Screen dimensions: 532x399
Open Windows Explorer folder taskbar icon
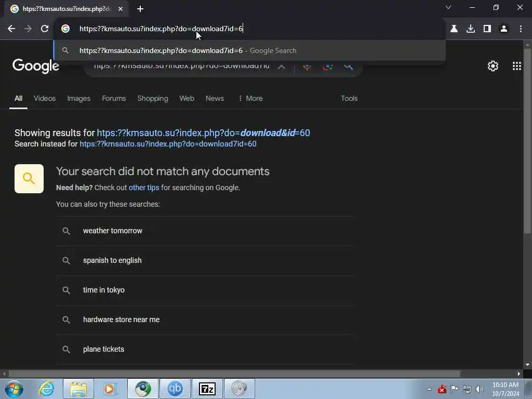coord(78,389)
